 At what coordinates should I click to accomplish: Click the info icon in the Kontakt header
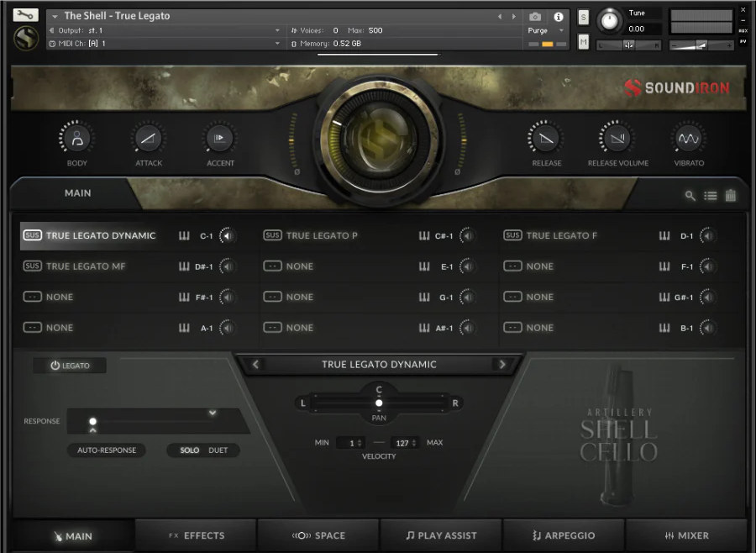(559, 15)
